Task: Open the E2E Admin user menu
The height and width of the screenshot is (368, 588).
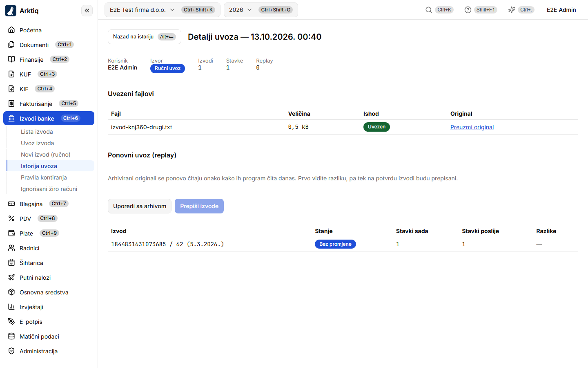Action: click(x=561, y=10)
